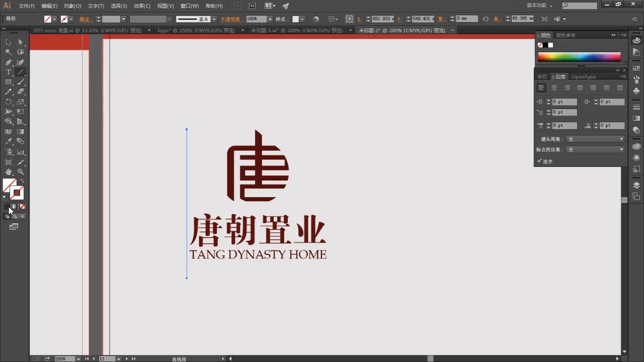This screenshot has height=362, width=644.
Task: Select the Eraser tool
Action: click(x=21, y=92)
